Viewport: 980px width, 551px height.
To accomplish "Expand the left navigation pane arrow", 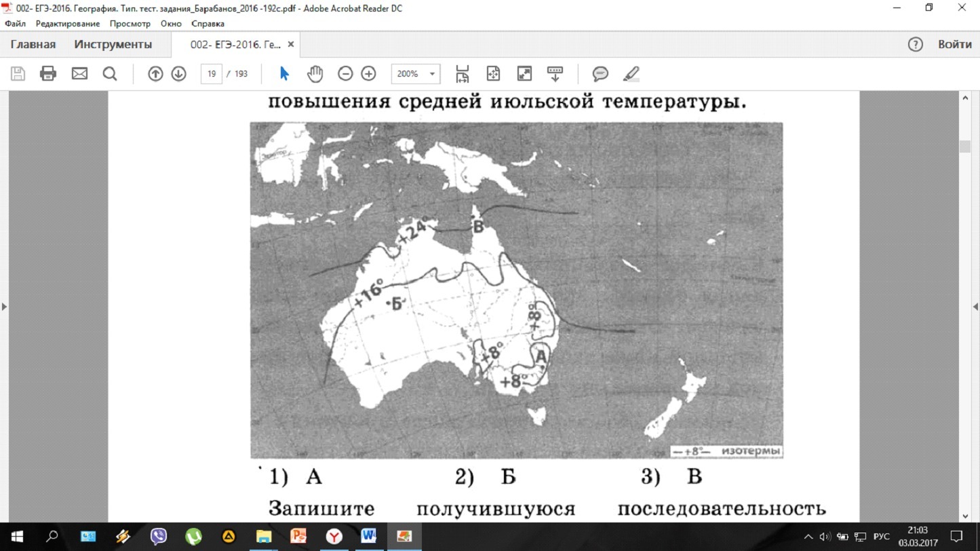I will click(5, 307).
